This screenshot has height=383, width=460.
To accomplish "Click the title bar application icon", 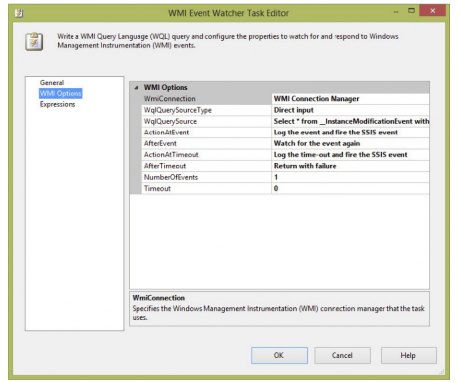I will [19, 13].
